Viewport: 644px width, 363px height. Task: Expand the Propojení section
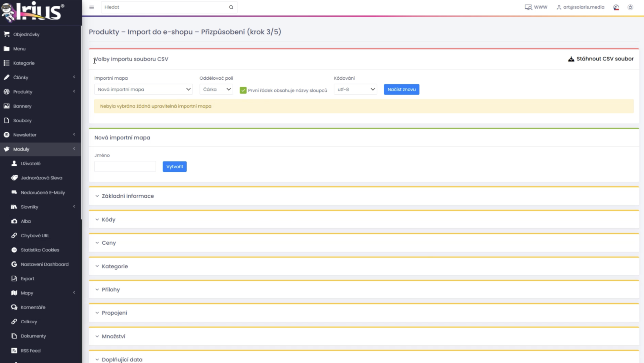(x=364, y=313)
